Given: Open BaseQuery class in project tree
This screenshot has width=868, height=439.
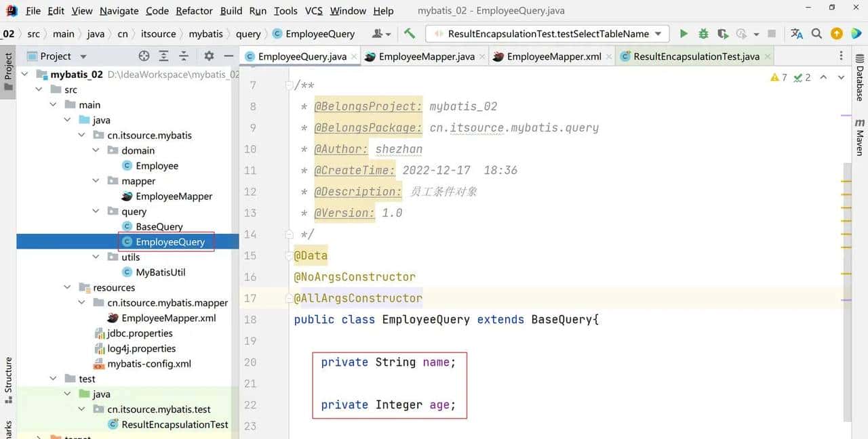Looking at the screenshot, I should pyautogui.click(x=159, y=227).
